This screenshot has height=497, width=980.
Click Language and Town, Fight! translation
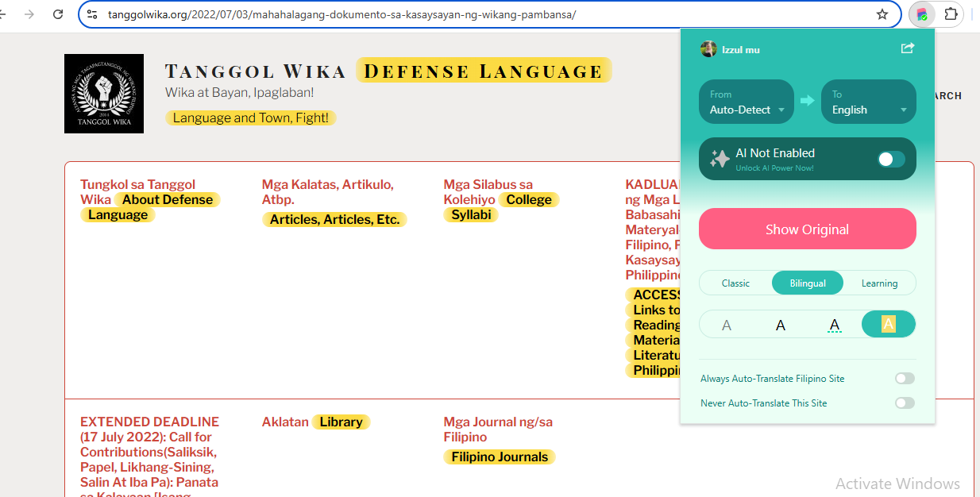point(251,118)
